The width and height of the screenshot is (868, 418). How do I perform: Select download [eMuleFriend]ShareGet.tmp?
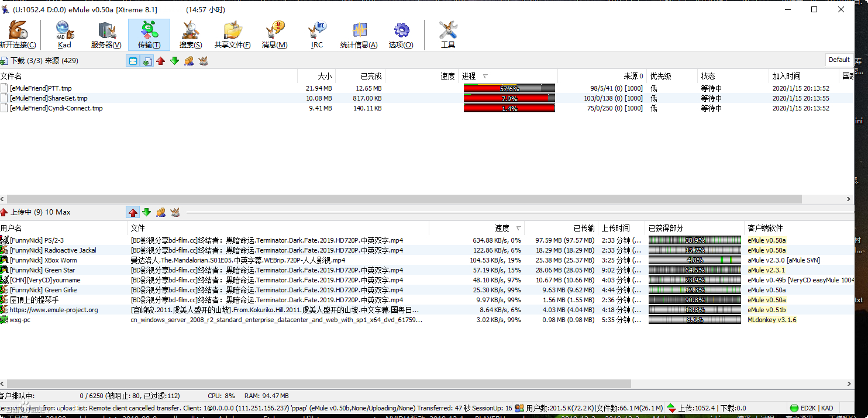click(49, 98)
